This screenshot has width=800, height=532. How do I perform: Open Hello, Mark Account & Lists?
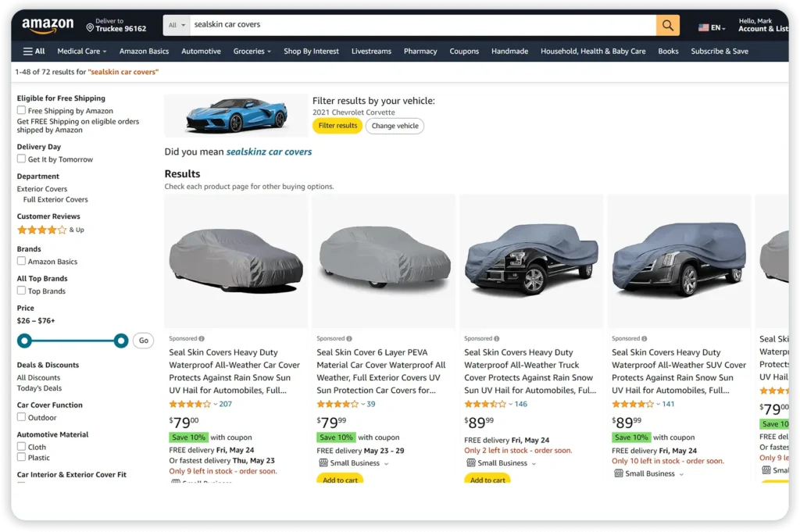point(763,25)
